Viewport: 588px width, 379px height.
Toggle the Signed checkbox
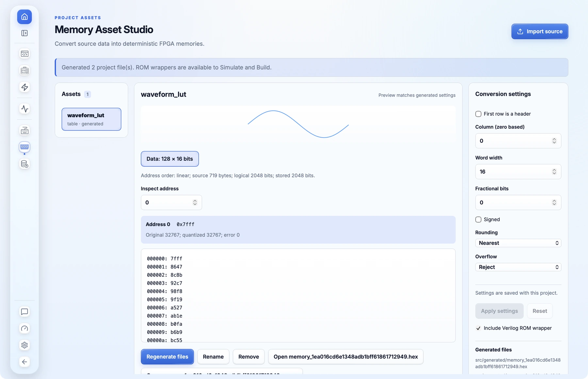click(478, 220)
